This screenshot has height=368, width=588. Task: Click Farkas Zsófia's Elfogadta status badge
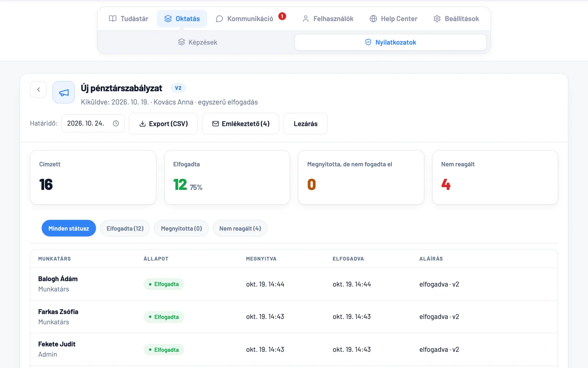point(164,317)
